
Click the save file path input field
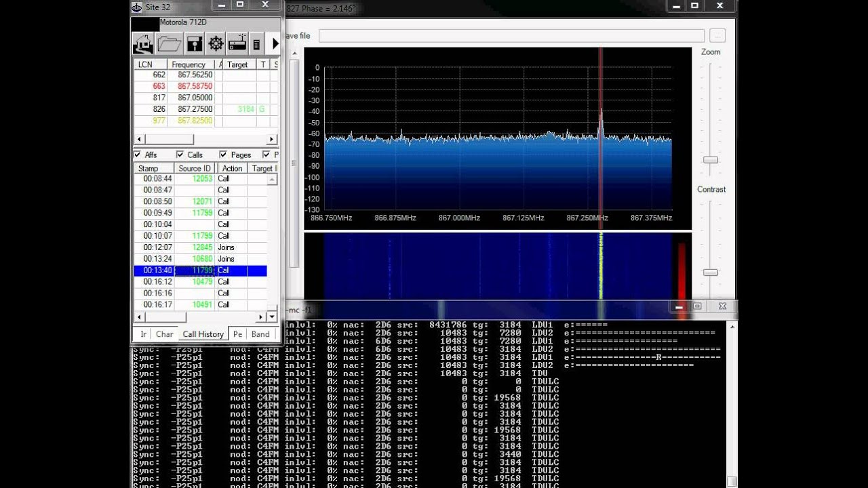pyautogui.click(x=512, y=36)
